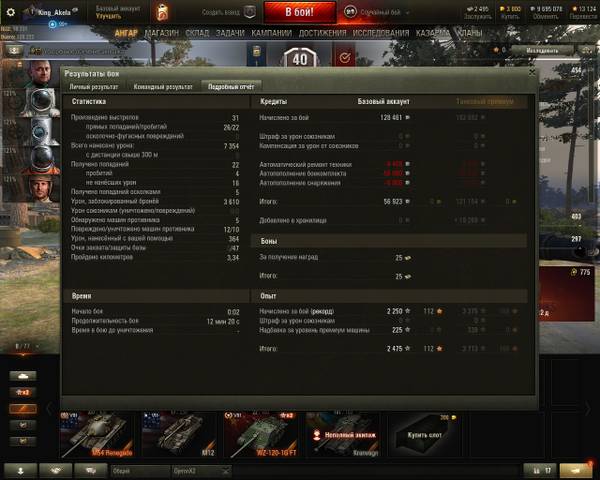
Task: Close the battle results window
Action: pos(532,72)
